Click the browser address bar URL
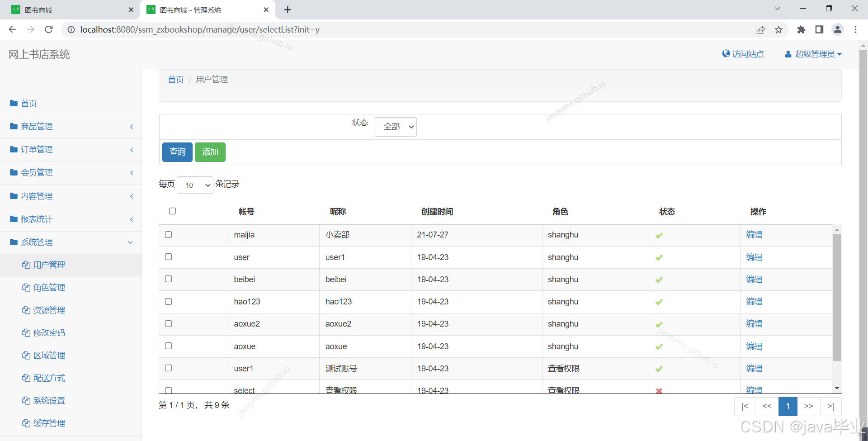The image size is (868, 441). (x=200, y=29)
